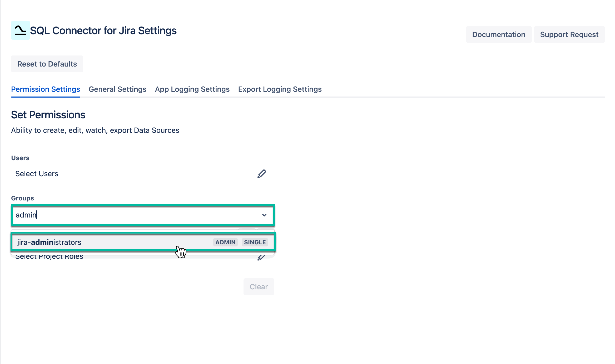615x364 pixels.
Task: Open a Support Request
Action: 569,34
